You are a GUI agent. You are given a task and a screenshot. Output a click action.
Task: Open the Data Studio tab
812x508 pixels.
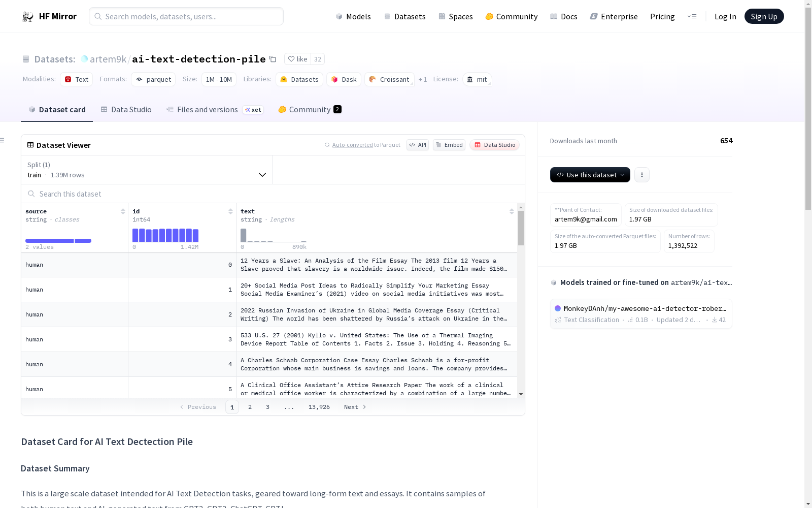126,110
